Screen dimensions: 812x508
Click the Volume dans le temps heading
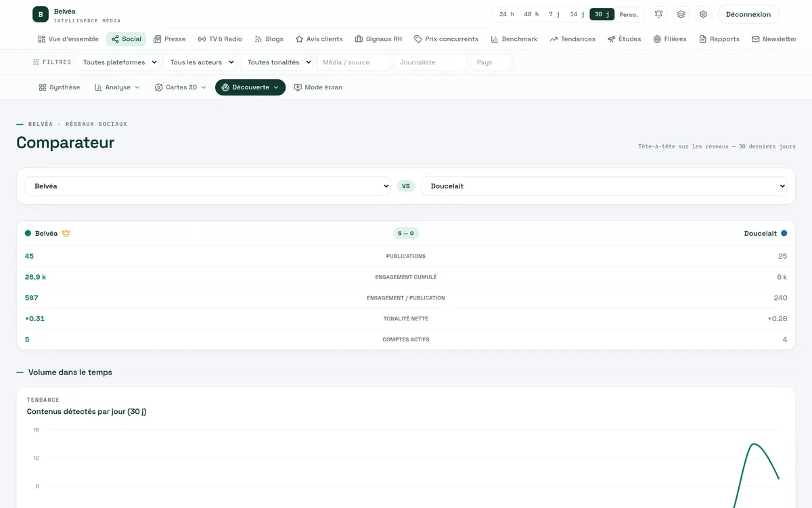click(x=70, y=373)
